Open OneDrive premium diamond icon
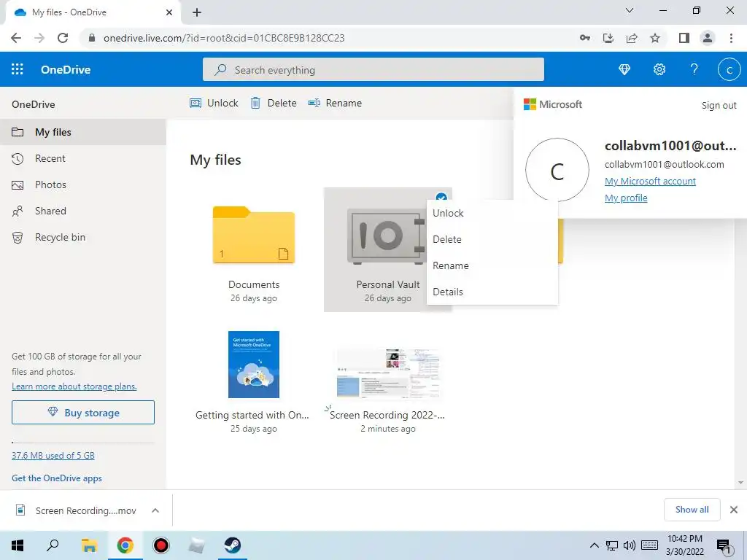Image resolution: width=747 pixels, height=560 pixels. click(x=624, y=69)
